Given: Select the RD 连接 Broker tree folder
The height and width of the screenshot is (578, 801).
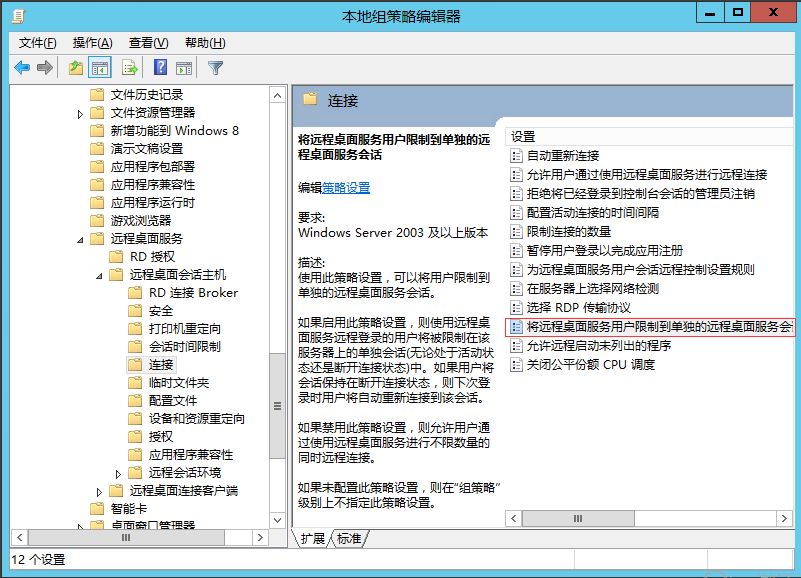Looking at the screenshot, I should (x=193, y=293).
